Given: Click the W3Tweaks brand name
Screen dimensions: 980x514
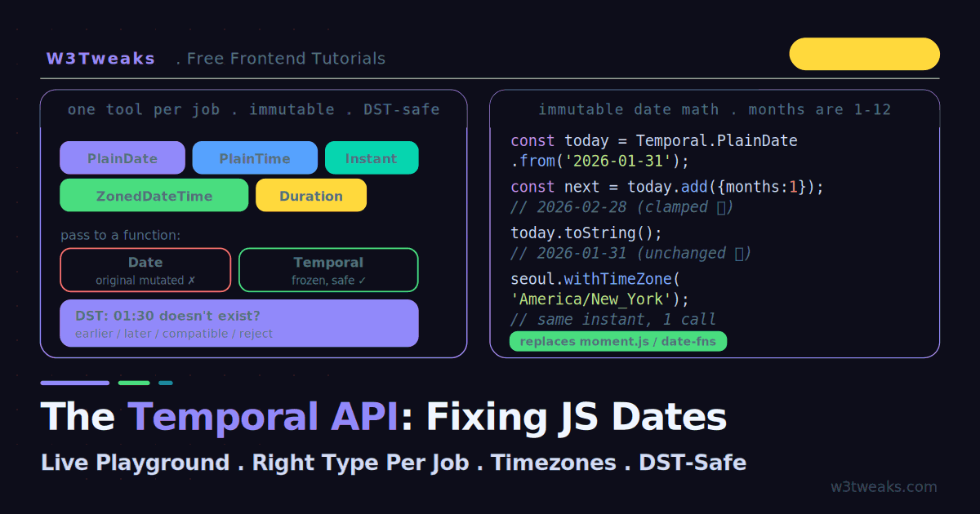Looking at the screenshot, I should click(x=100, y=59).
